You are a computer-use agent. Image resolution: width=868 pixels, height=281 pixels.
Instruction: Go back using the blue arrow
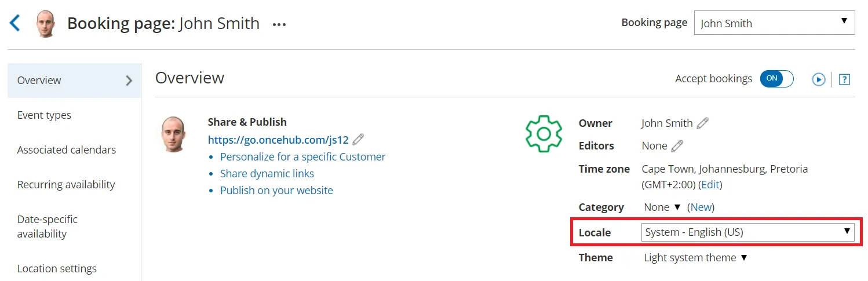pyautogui.click(x=14, y=23)
